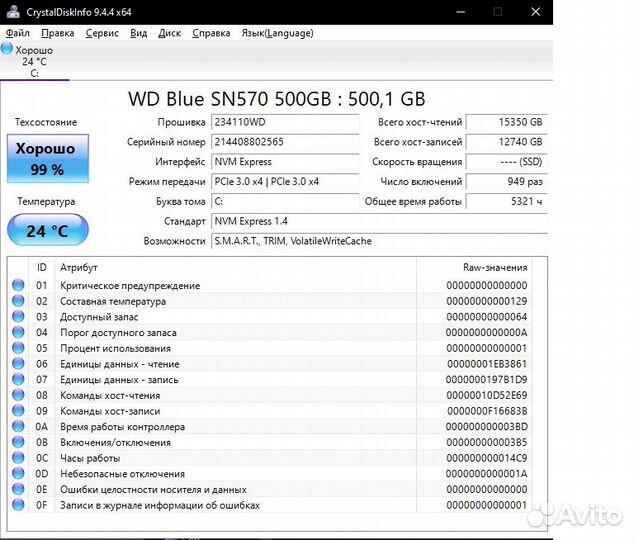Click power-on count value 949 раз
This screenshot has width=634, height=540.
507,181
